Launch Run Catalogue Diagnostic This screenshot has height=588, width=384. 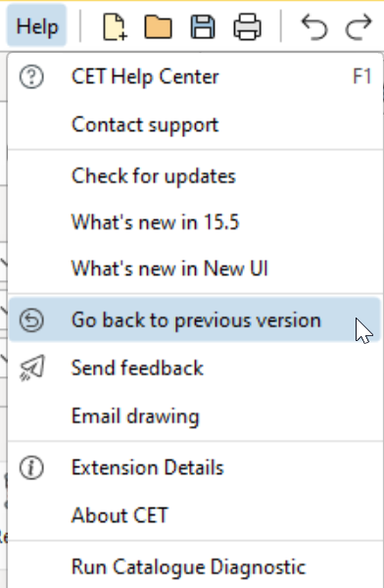point(195,566)
